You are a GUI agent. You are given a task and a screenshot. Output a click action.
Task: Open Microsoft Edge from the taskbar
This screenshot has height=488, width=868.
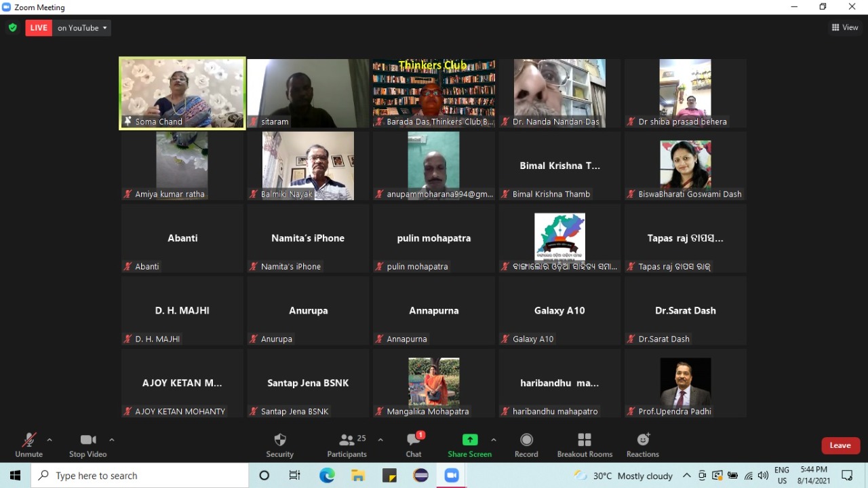[x=327, y=476]
